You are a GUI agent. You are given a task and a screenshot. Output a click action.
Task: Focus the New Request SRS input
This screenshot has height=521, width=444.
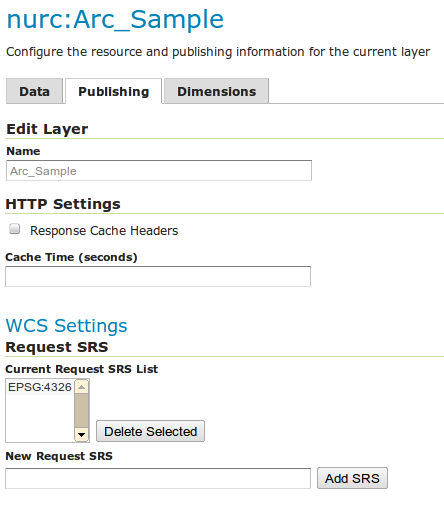coord(158,479)
